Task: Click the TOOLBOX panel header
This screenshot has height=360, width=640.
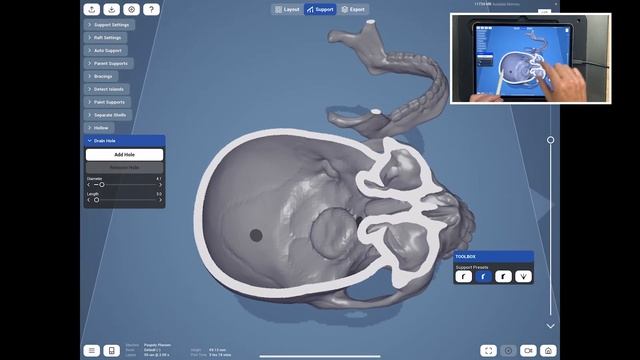Action: (x=493, y=257)
